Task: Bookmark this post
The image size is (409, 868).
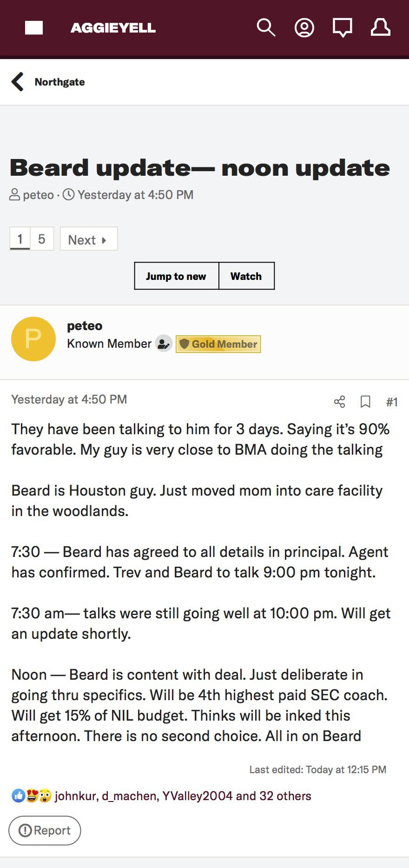Action: click(365, 402)
